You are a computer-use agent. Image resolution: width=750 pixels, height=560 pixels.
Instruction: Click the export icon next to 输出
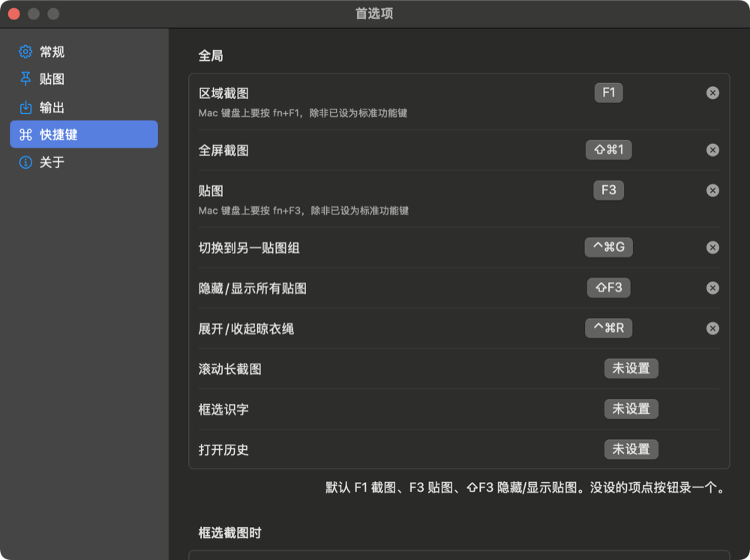pos(25,107)
